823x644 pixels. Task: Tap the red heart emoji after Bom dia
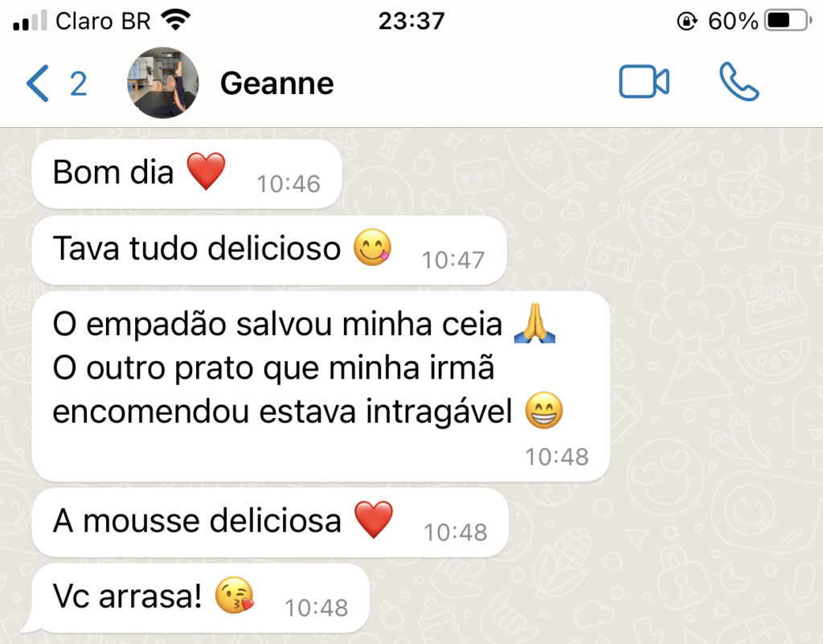(x=206, y=171)
